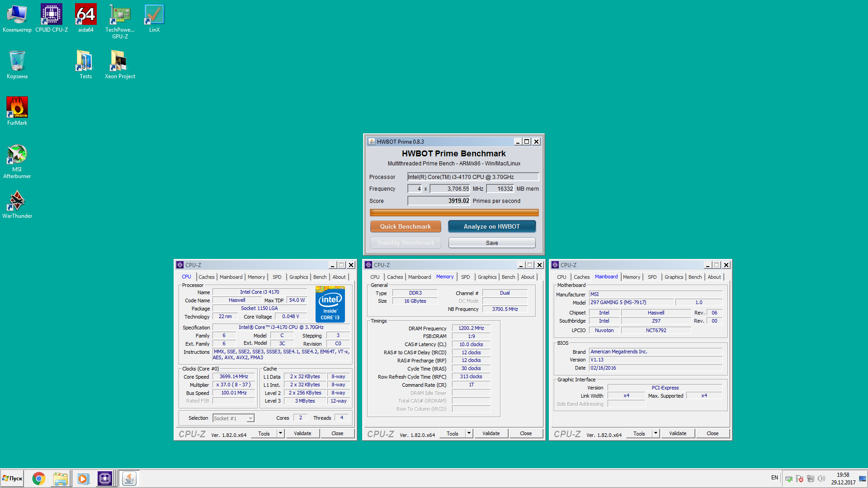Click the DRAM Frequency 1200.2 MHz value
This screenshot has height=488, width=868.
[471, 328]
